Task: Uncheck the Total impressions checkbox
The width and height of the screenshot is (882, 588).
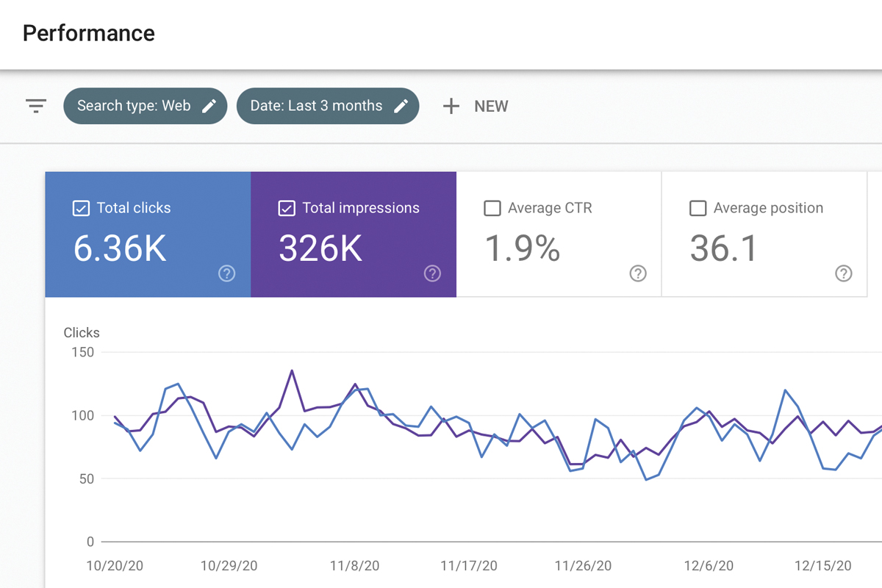Action: [287, 209]
